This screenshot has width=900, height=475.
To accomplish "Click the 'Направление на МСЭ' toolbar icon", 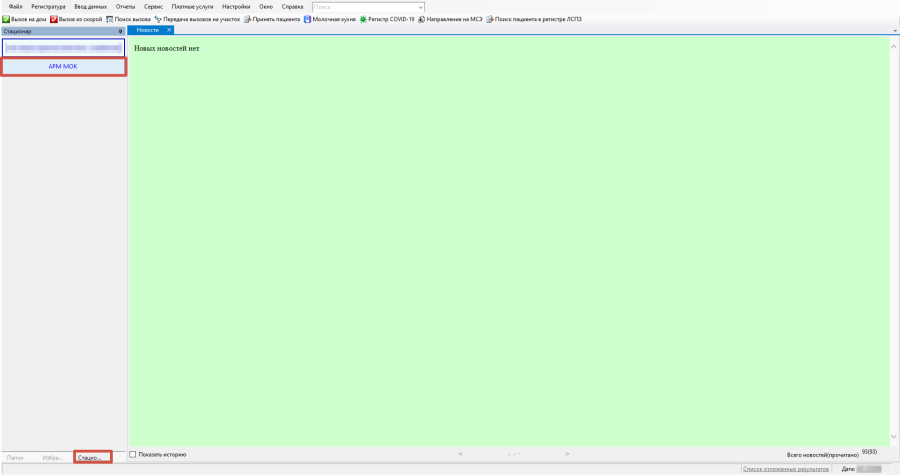I will point(422,19).
